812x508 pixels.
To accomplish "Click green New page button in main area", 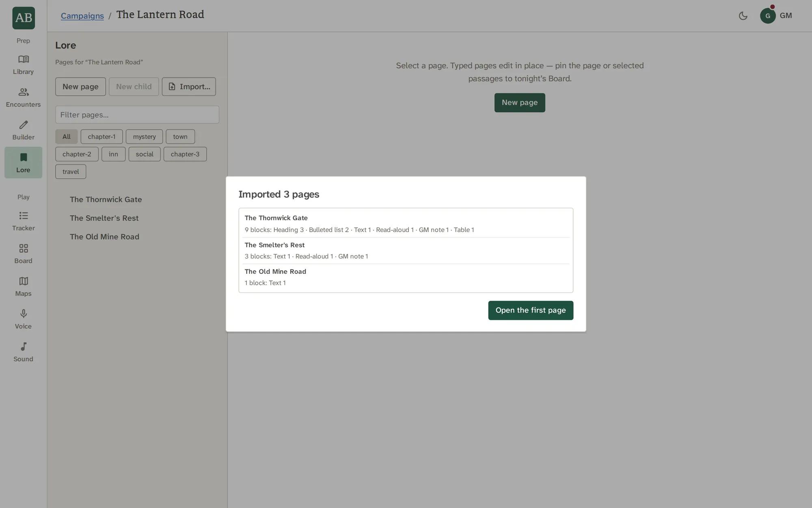I will tap(520, 103).
